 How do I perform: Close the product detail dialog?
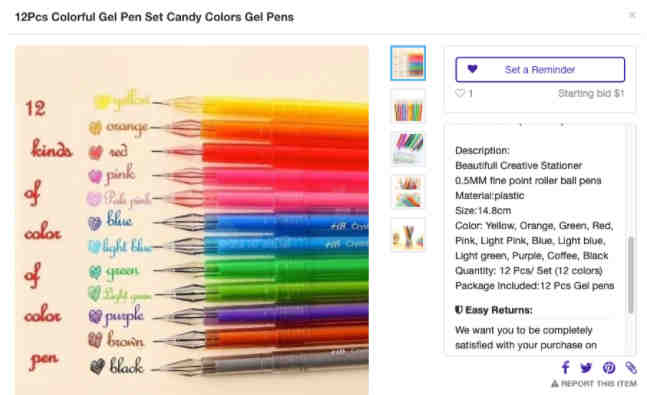(632, 15)
